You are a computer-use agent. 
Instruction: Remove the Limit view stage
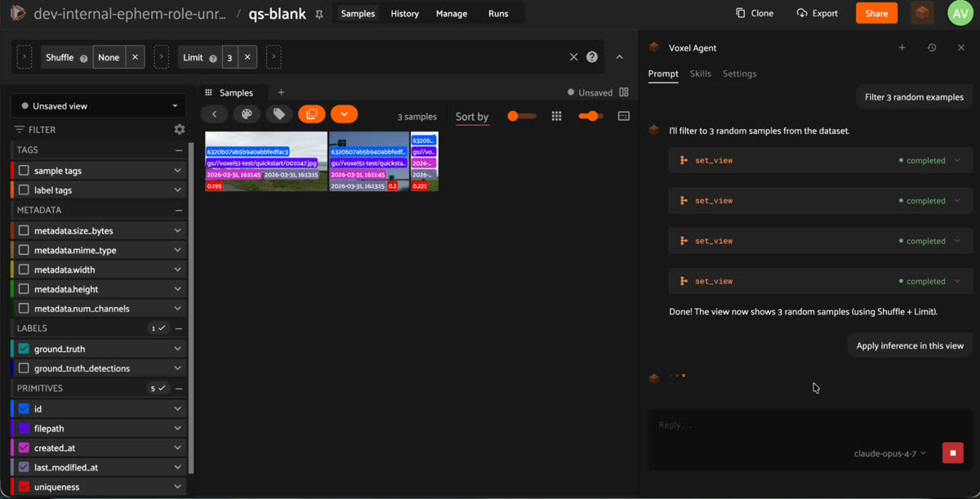tap(247, 57)
